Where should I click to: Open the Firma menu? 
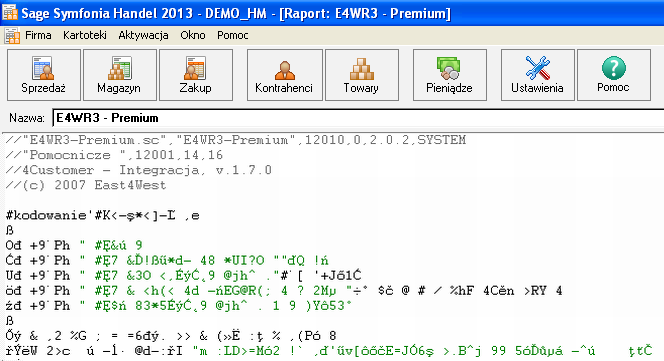click(x=38, y=35)
